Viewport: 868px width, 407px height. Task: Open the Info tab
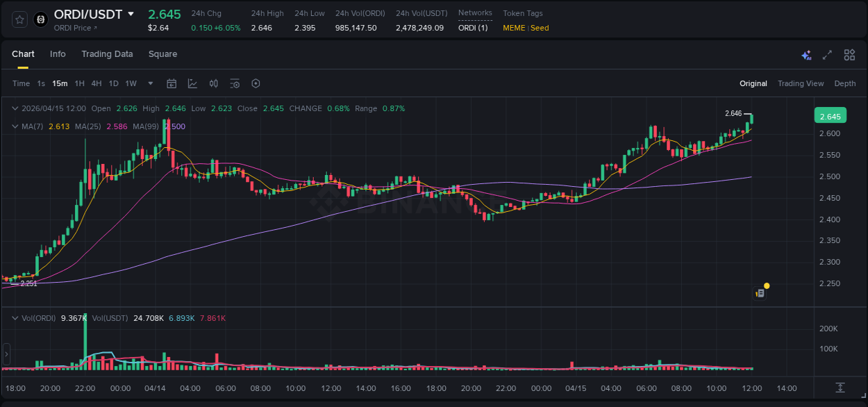58,53
